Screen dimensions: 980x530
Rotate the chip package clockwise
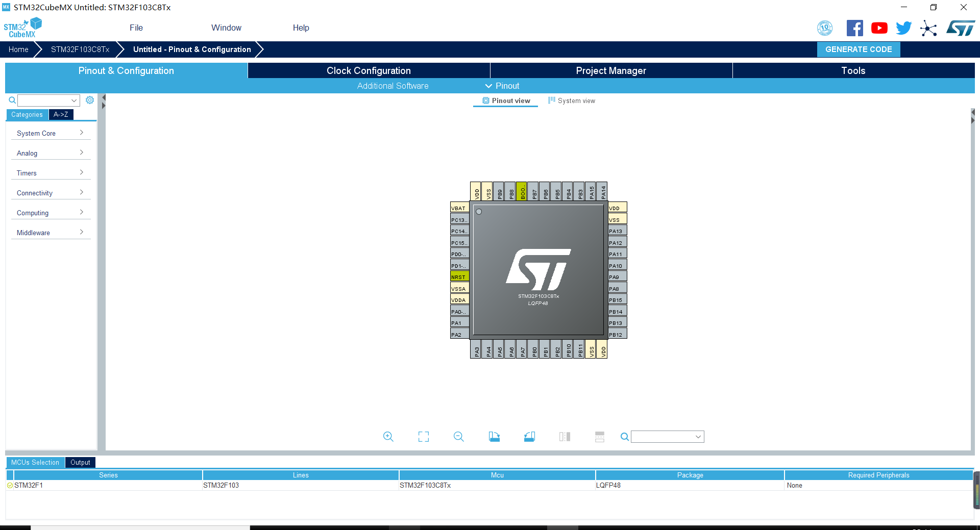(494, 437)
